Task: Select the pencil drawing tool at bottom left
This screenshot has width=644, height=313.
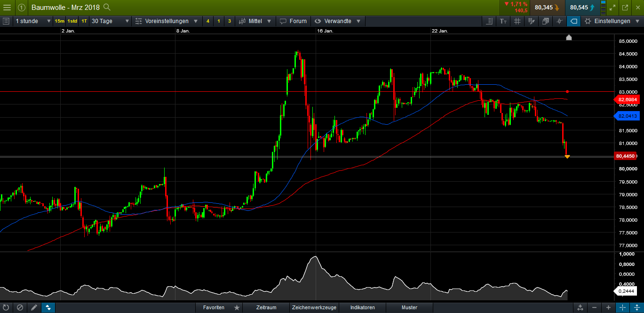Action: tap(34, 307)
